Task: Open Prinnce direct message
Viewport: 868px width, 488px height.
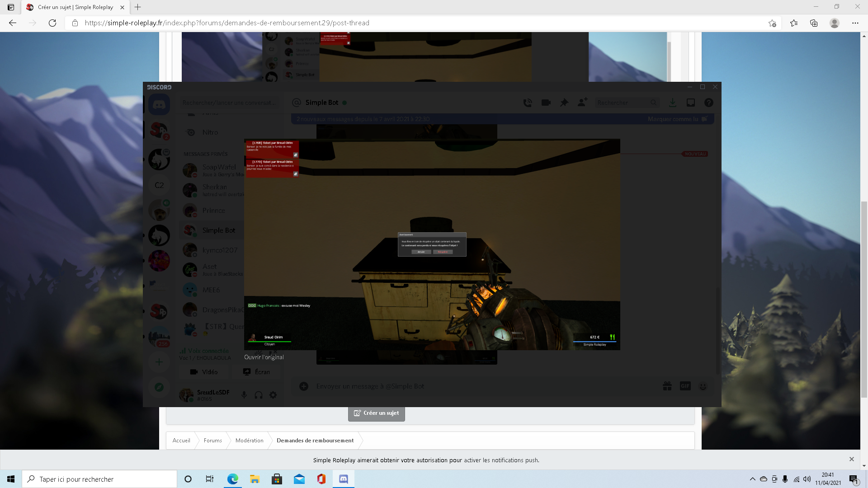Action: coord(212,211)
